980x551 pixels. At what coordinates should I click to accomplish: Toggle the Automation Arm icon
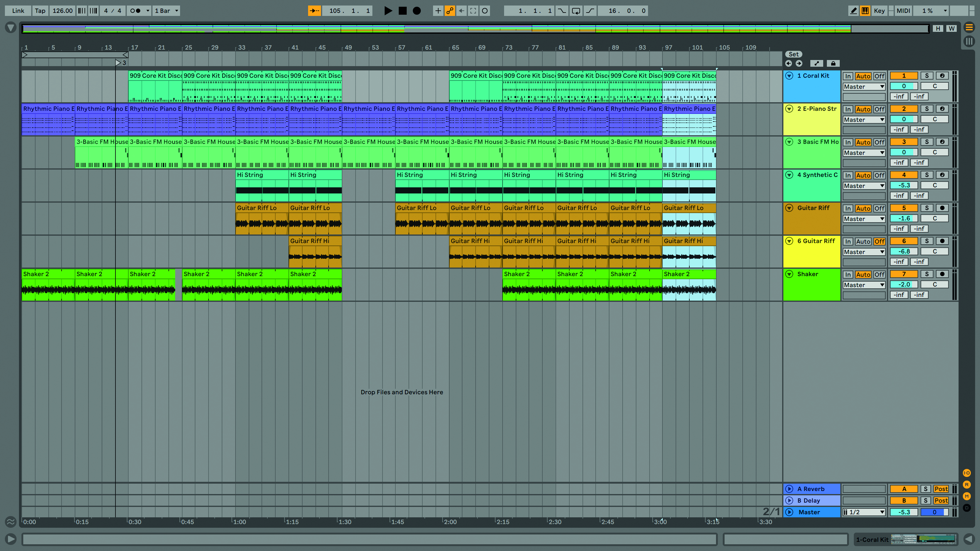[x=450, y=11]
